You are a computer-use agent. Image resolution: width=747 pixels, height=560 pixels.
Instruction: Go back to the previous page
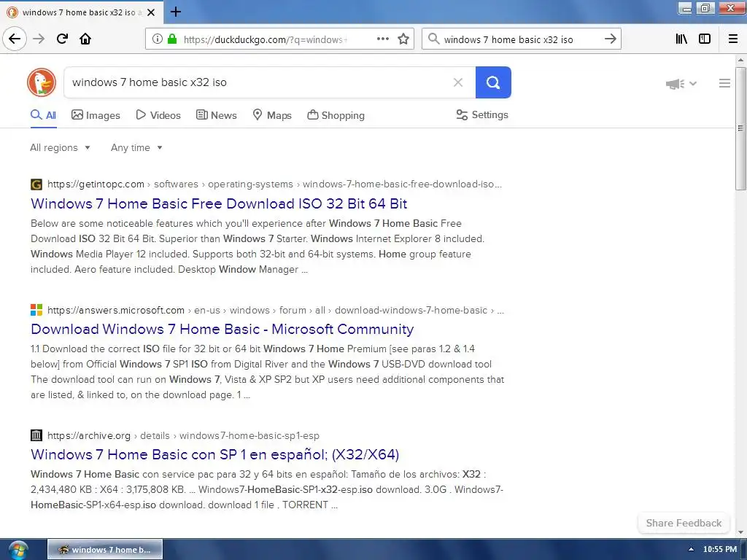[15, 39]
